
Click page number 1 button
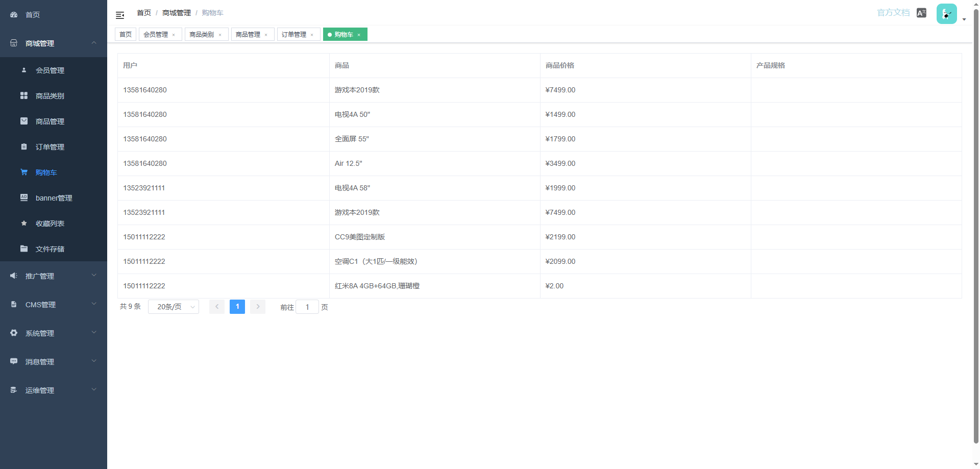[237, 307]
